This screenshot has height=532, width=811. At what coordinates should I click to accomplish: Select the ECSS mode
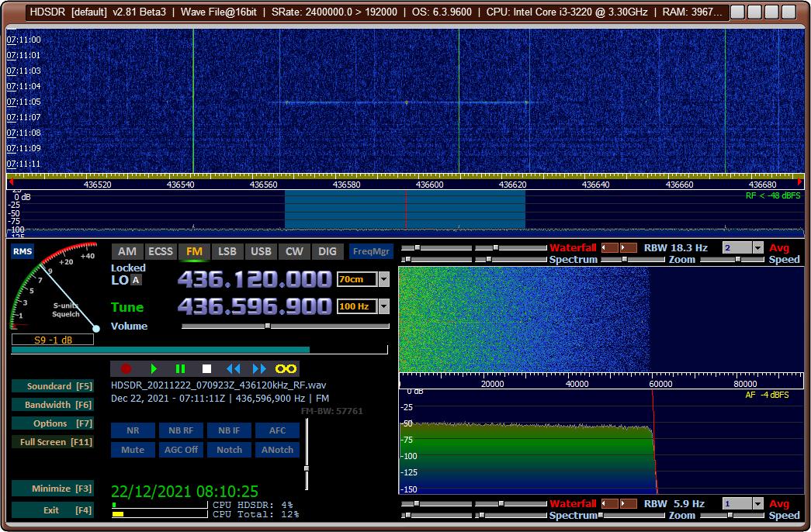coord(161,252)
